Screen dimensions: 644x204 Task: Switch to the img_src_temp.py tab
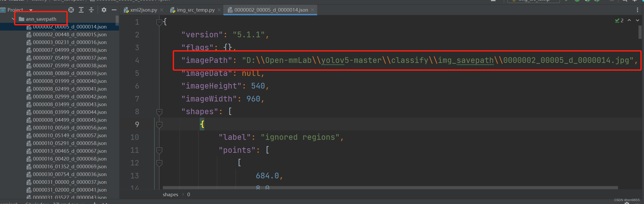click(196, 10)
